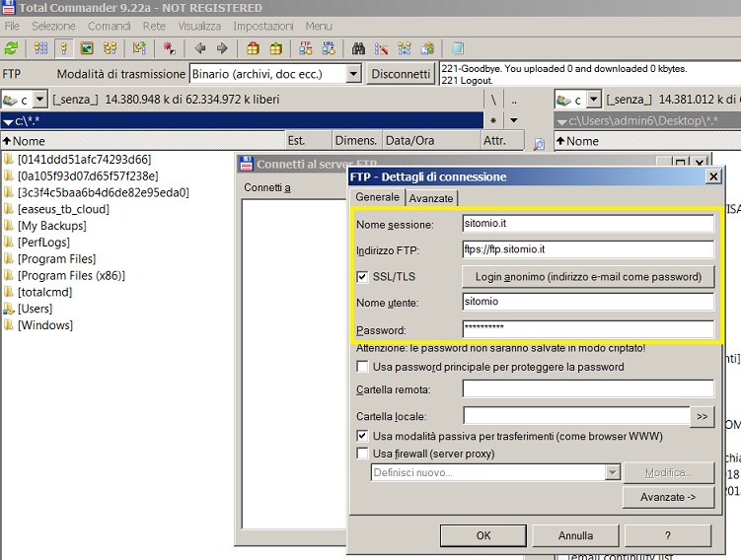Screen dimensions: 741x560
Task: Click the 'Nome utente' input field
Action: tap(588, 303)
